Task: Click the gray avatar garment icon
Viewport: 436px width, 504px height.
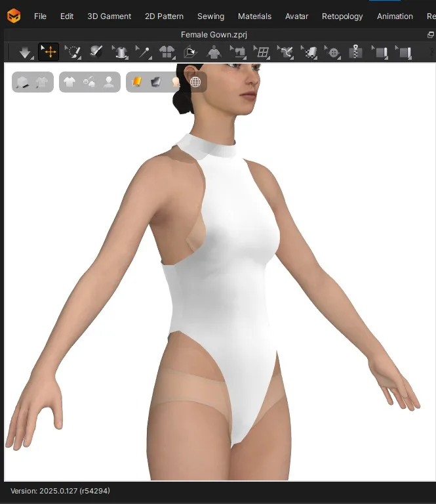Action: 214,52
